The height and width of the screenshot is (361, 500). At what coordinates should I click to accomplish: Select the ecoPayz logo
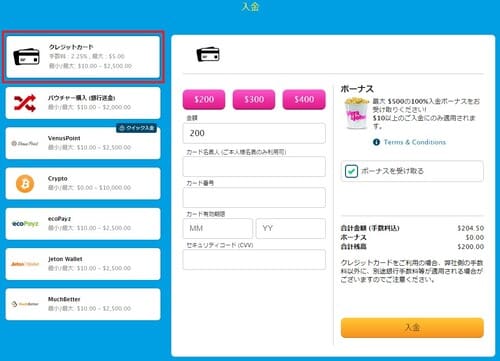pyautogui.click(x=25, y=224)
